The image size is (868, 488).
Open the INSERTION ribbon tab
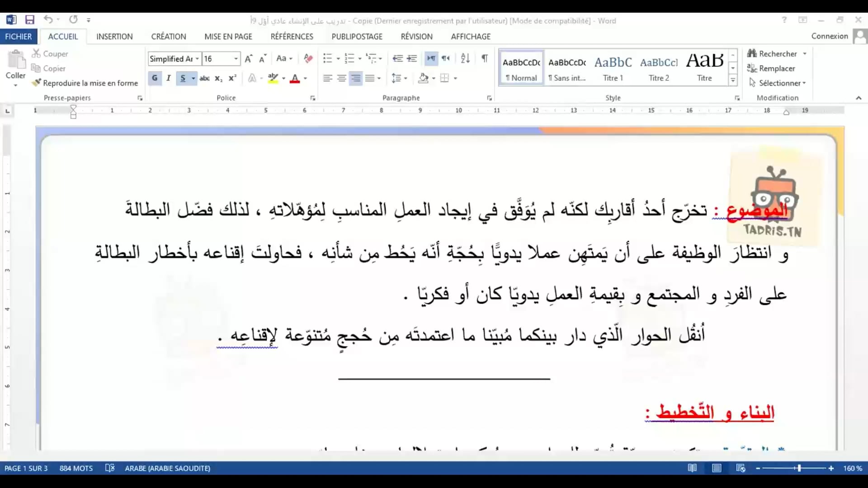coord(114,37)
